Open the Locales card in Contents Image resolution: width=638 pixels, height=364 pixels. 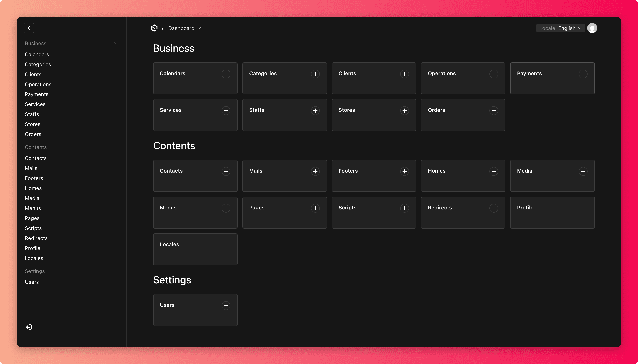click(195, 249)
